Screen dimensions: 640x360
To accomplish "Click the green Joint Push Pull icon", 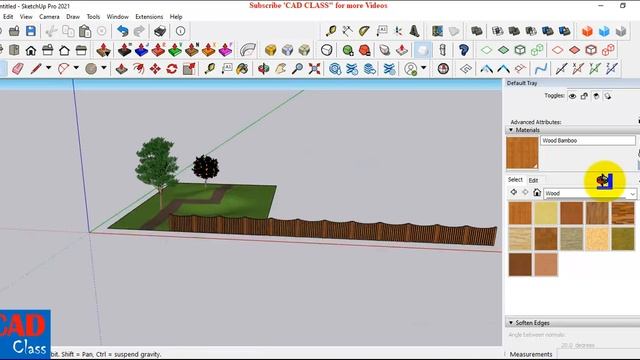I will coord(175,50).
